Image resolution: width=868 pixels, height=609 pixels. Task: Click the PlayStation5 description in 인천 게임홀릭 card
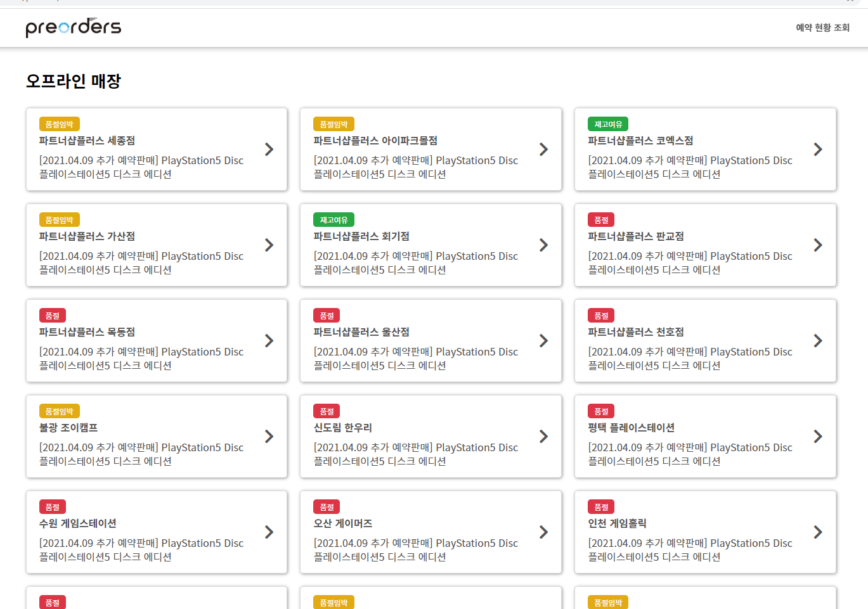[690, 550]
